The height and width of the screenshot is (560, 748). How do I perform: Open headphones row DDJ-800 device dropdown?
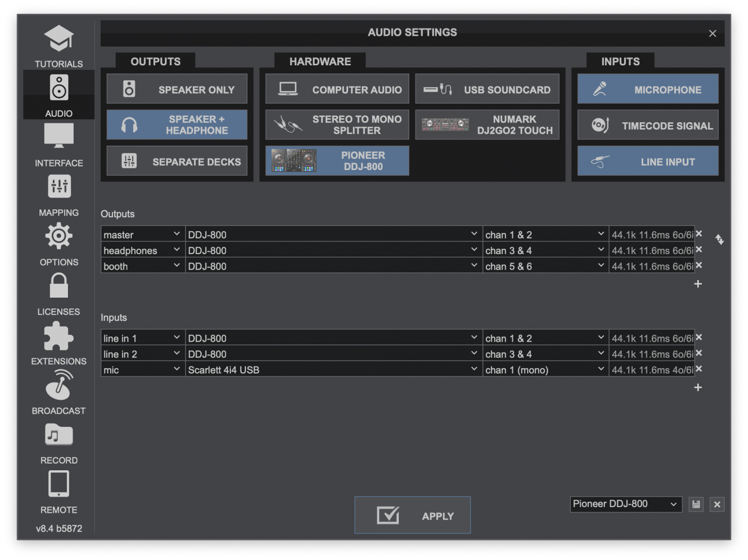[334, 250]
